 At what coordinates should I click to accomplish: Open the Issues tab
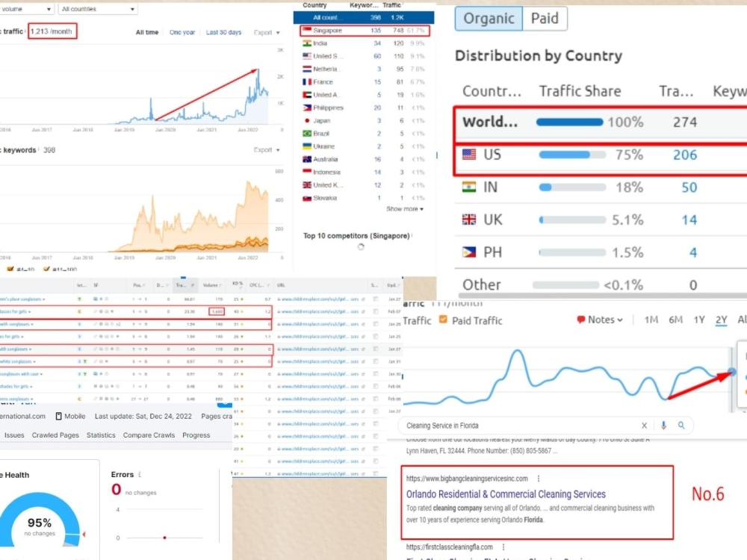(x=14, y=435)
